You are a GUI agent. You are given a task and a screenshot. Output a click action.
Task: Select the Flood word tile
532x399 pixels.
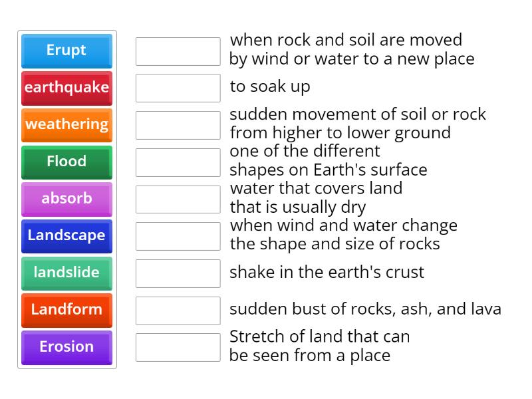coord(66,162)
